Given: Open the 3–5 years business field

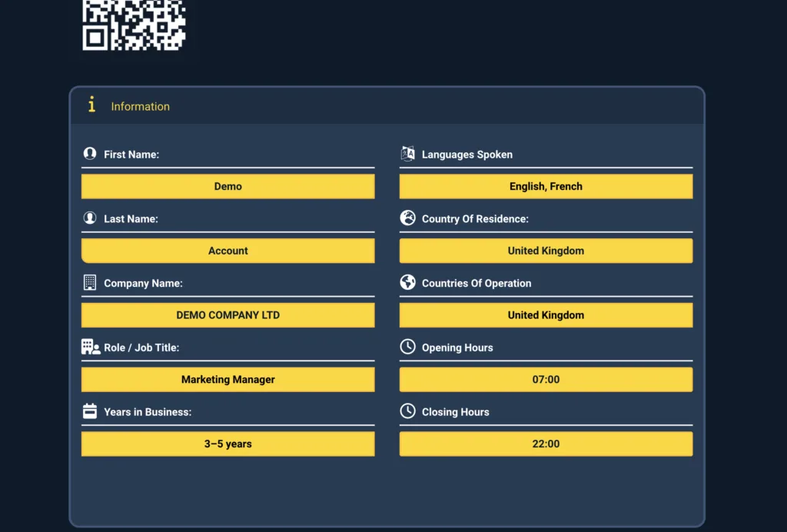Looking at the screenshot, I should pyautogui.click(x=228, y=444).
